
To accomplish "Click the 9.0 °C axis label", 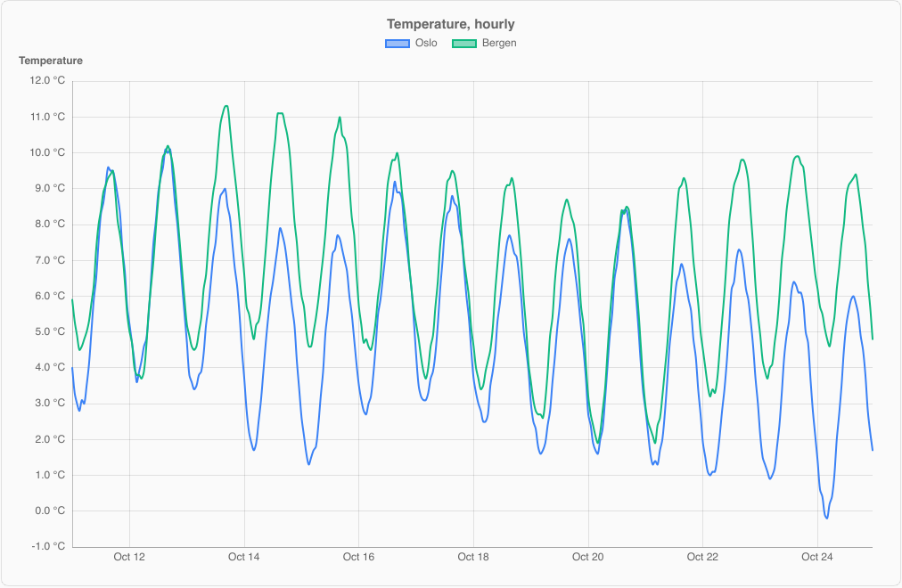I will [x=50, y=188].
